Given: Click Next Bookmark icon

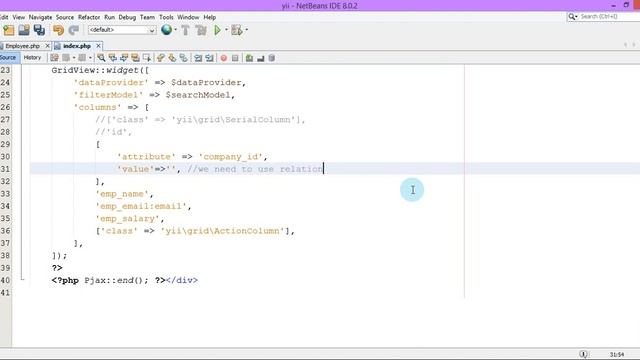Looking at the screenshot, I should 172,58.
